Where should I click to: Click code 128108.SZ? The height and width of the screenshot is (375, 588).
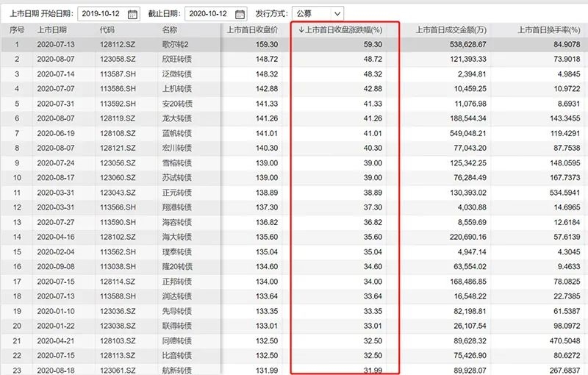(x=118, y=133)
